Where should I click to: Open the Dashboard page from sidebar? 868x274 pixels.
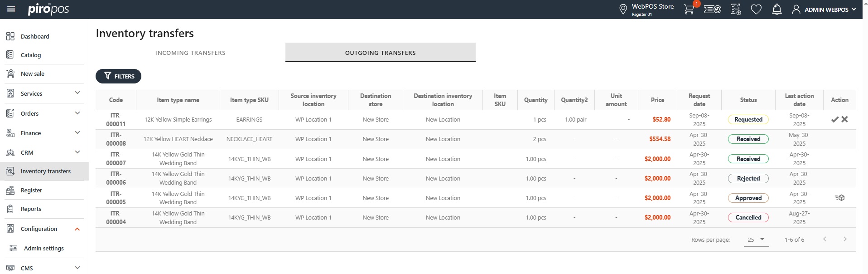pyautogui.click(x=35, y=36)
